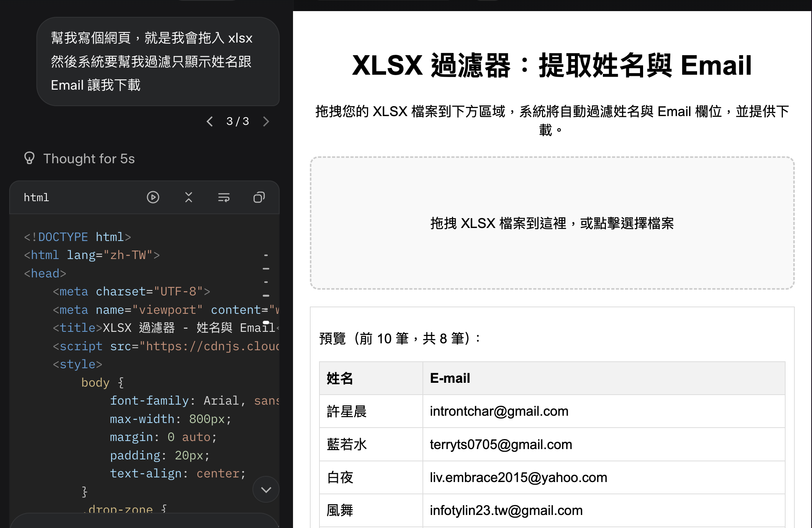The width and height of the screenshot is (812, 528).
Task: Expand the Thought for 5s reasoning section
Action: [89, 158]
